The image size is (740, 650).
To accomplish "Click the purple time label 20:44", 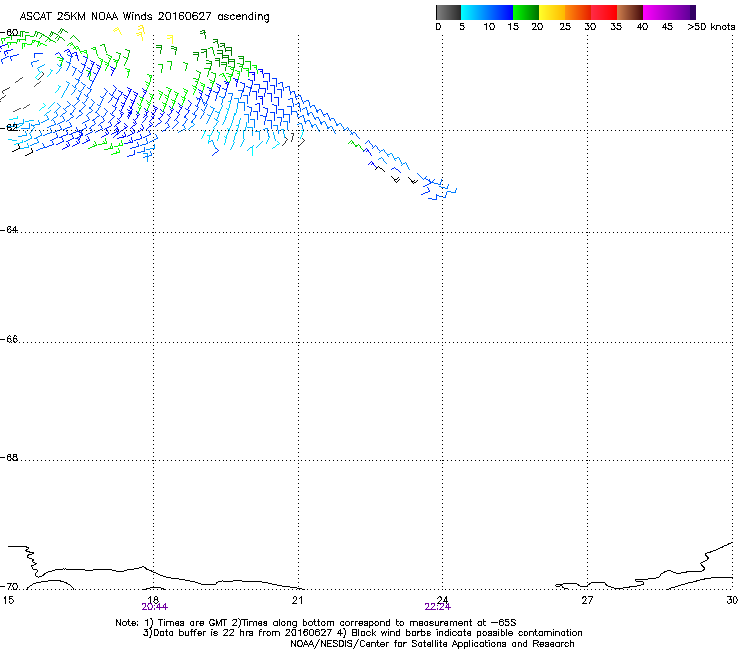I will [154, 607].
